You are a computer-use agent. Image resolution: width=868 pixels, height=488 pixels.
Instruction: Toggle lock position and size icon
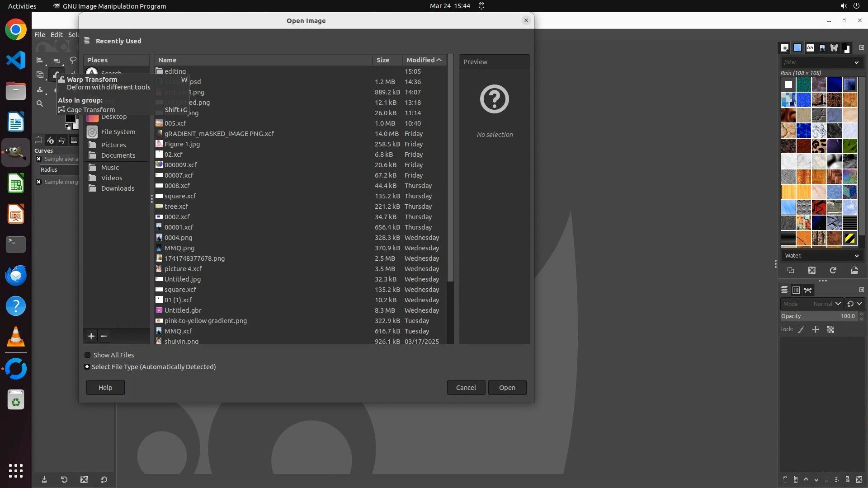coord(816,329)
